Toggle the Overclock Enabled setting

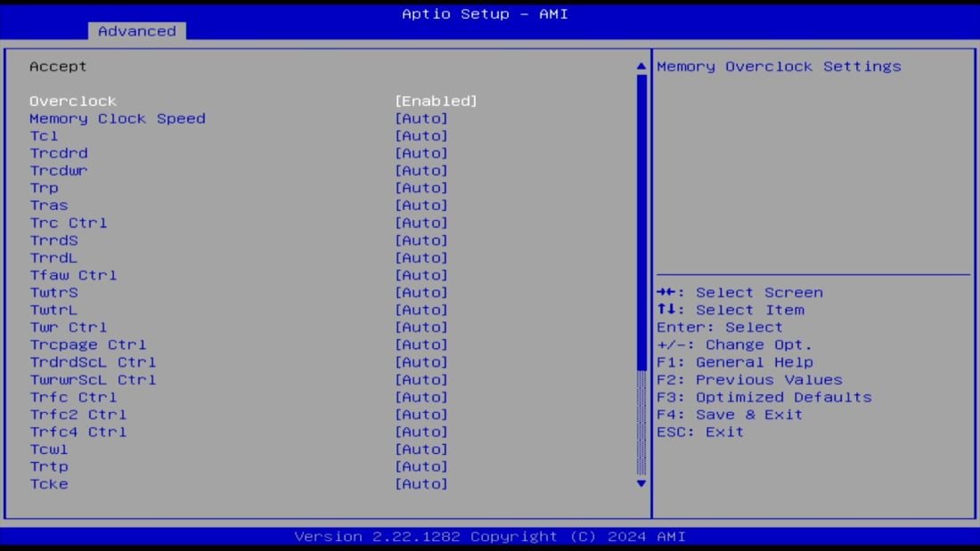pyautogui.click(x=436, y=101)
